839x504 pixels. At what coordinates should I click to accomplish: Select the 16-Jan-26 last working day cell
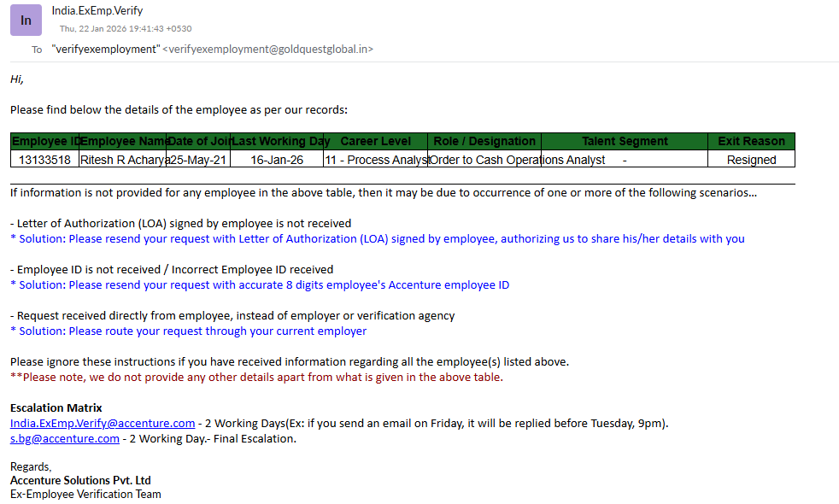click(x=277, y=160)
